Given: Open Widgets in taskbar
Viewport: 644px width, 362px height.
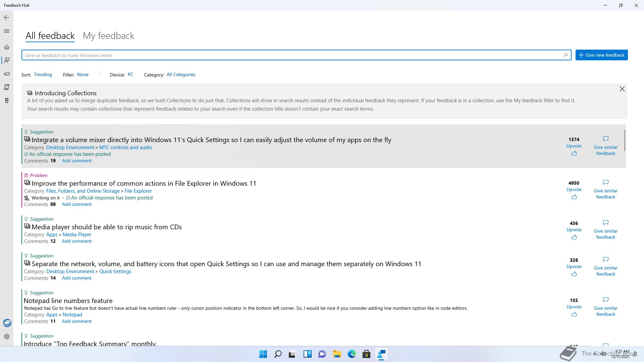Looking at the screenshot, I should 307,354.
